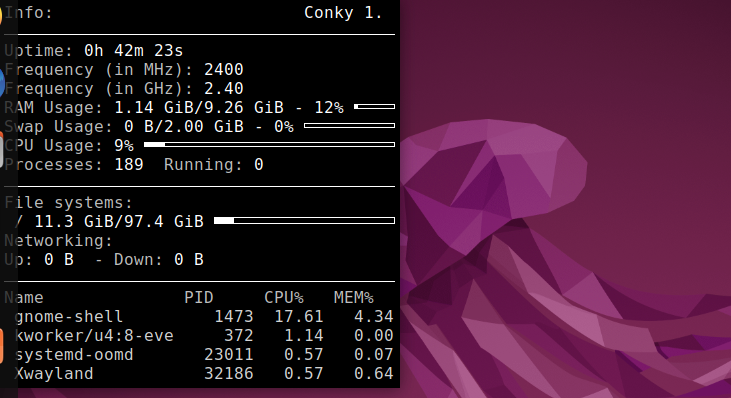
Task: Click the Swap Usage progress bar
Action: [349, 125]
